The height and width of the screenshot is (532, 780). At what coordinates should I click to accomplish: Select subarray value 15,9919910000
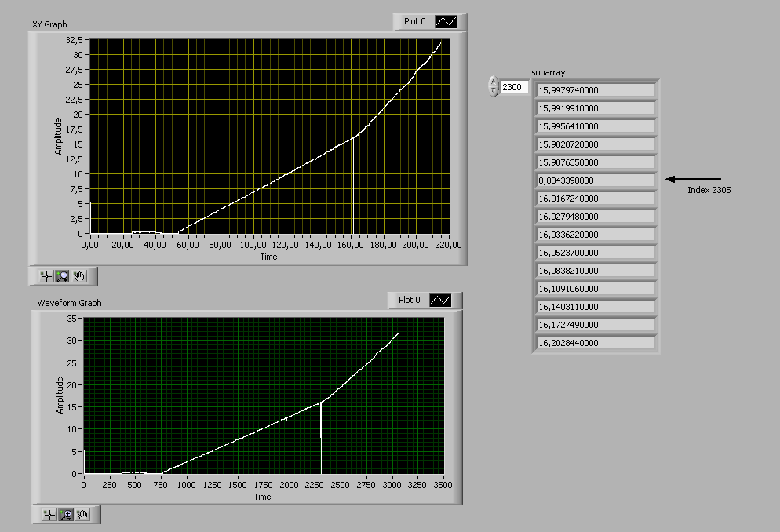pos(596,108)
